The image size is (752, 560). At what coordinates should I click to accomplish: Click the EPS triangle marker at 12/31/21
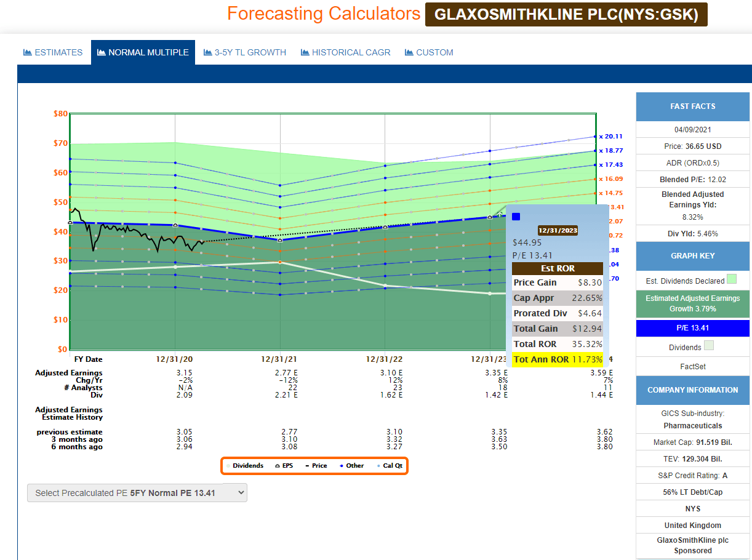point(280,240)
